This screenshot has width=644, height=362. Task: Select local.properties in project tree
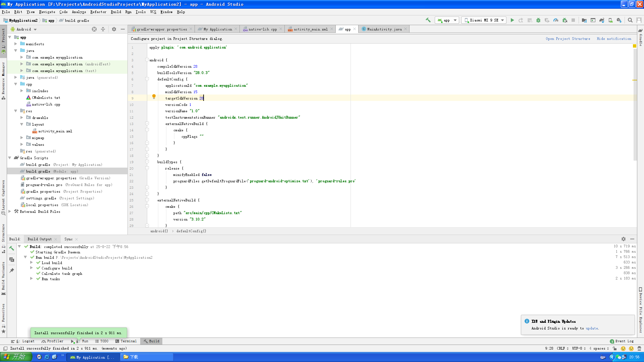pyautogui.click(x=54, y=205)
